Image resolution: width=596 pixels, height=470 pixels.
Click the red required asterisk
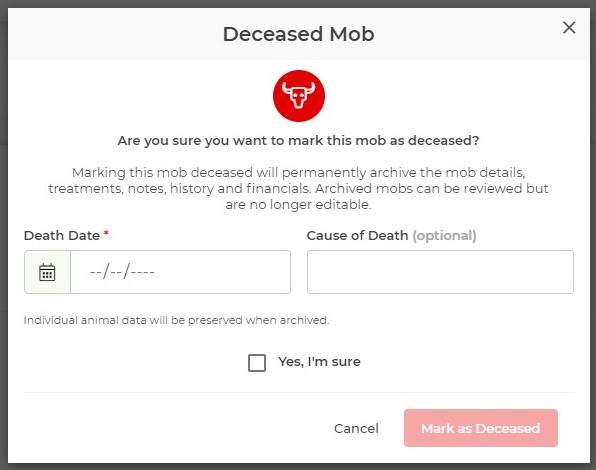[106, 233]
